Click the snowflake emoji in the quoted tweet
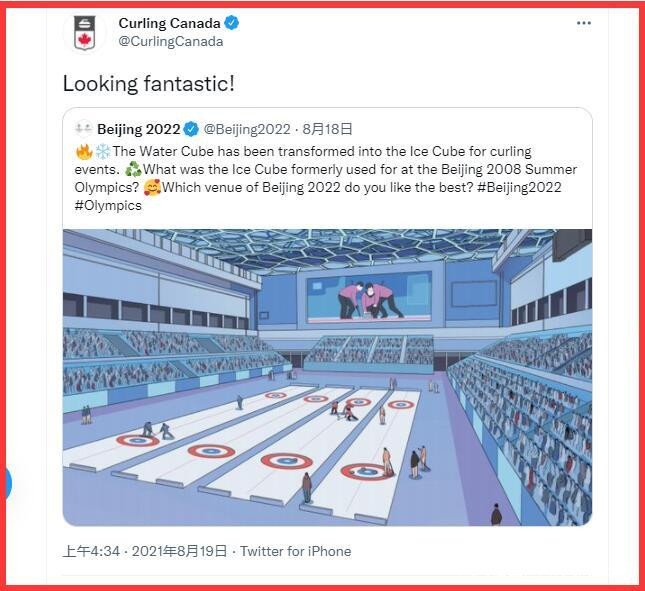 102,151
